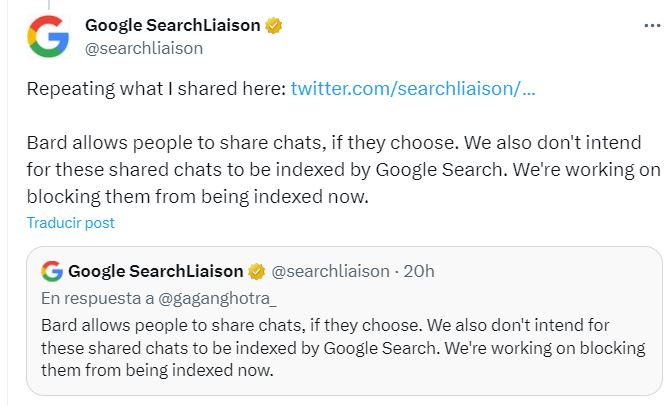Click the 'Repeating what I shared here' text
The image size is (672, 406).
pos(156,89)
